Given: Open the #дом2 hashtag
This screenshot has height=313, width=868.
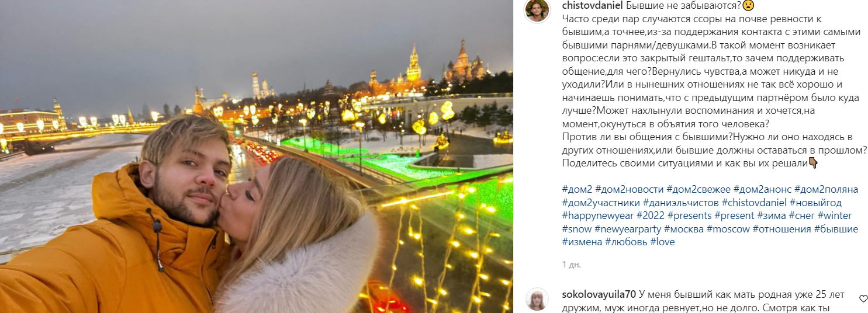Looking at the screenshot, I should pyautogui.click(x=577, y=189).
